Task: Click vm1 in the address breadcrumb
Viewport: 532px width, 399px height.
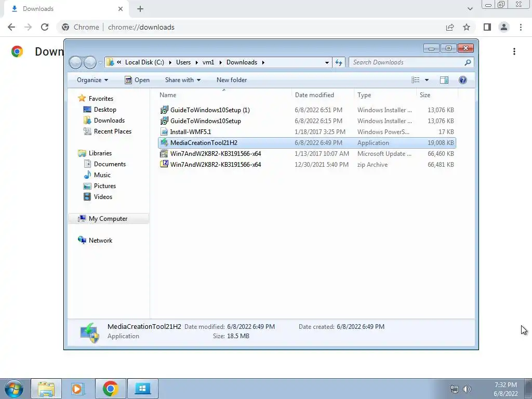Action: pyautogui.click(x=208, y=62)
